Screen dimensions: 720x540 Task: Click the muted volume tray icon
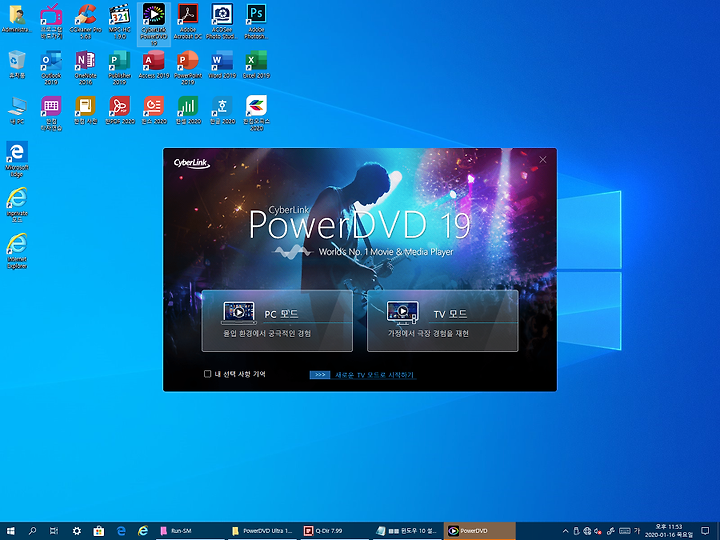[598, 531]
